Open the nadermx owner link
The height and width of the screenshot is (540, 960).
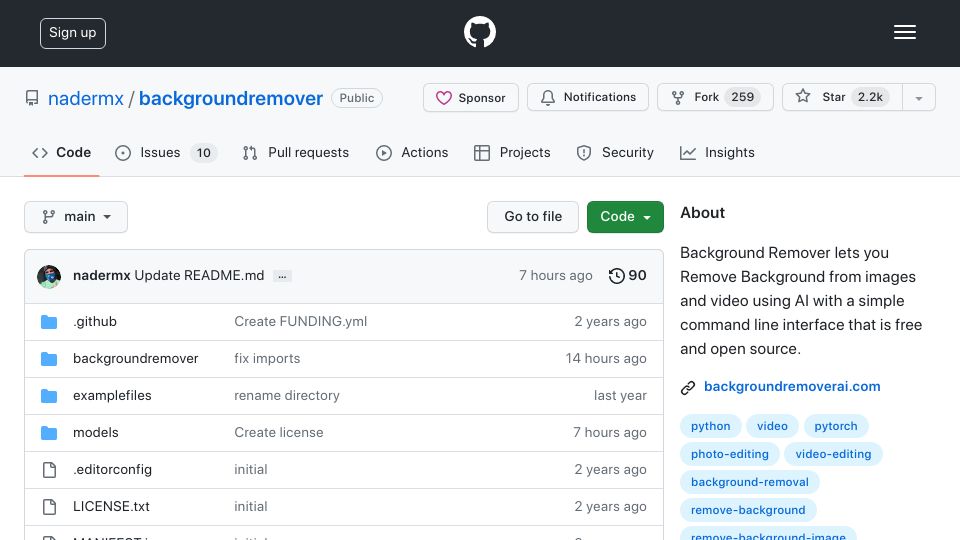pyautogui.click(x=86, y=98)
